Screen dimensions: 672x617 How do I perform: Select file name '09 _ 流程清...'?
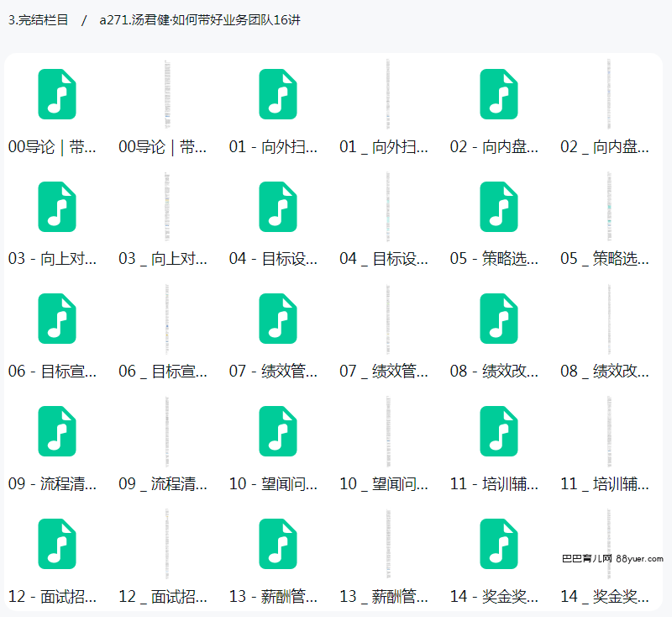tap(163, 483)
